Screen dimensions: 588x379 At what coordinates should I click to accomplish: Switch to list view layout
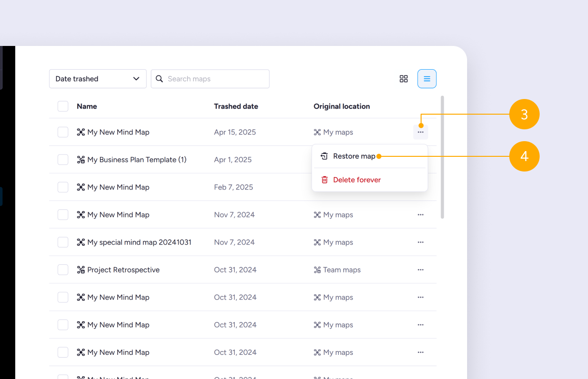[427, 79]
